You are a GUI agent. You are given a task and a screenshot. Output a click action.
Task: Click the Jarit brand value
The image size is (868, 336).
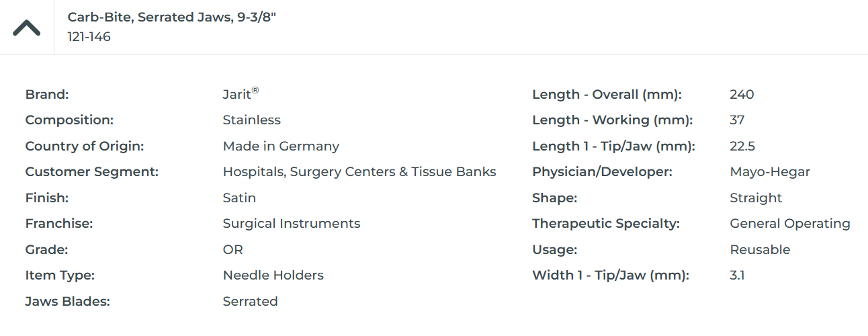coord(240,94)
